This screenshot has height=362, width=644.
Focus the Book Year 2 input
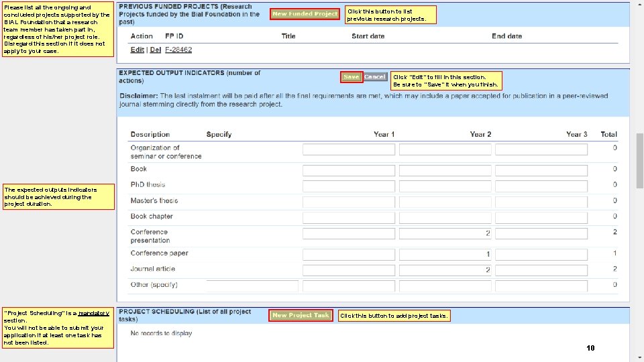click(445, 170)
